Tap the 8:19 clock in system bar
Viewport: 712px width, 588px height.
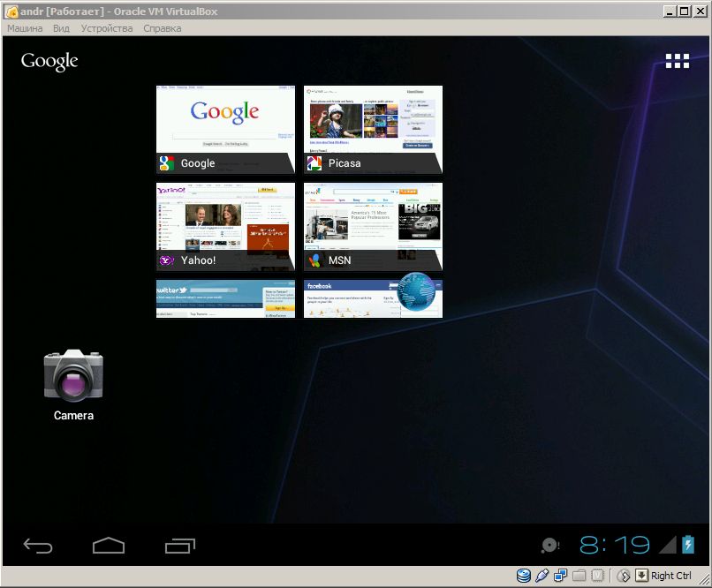615,545
